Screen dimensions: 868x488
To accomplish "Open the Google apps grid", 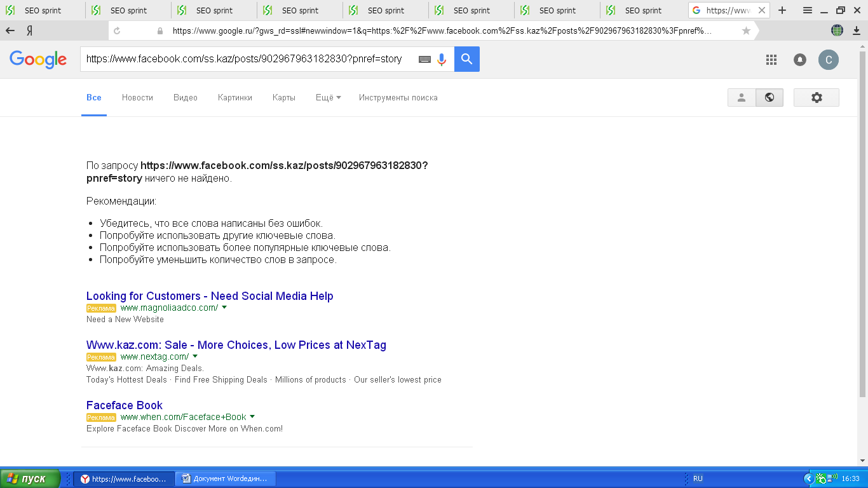I will pos(771,60).
